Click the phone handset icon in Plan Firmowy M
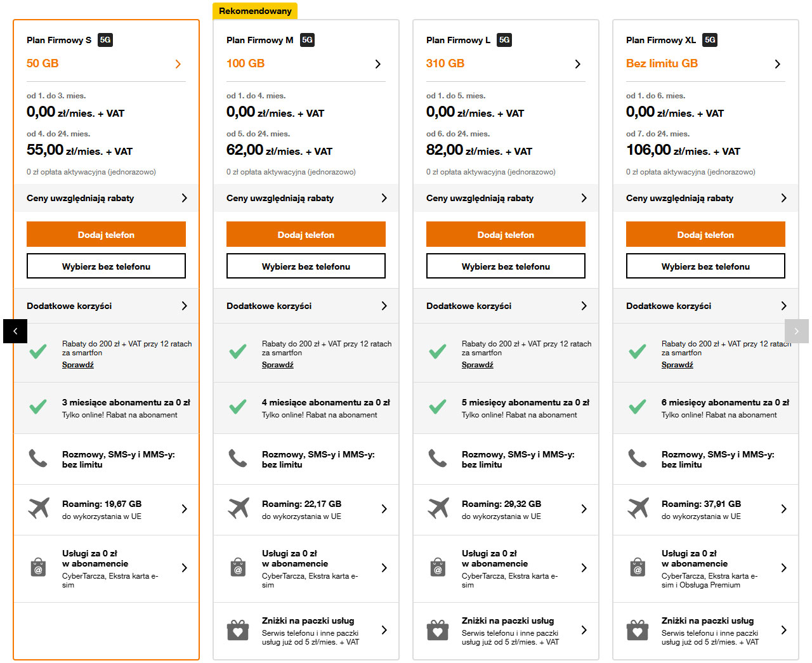 coord(238,458)
